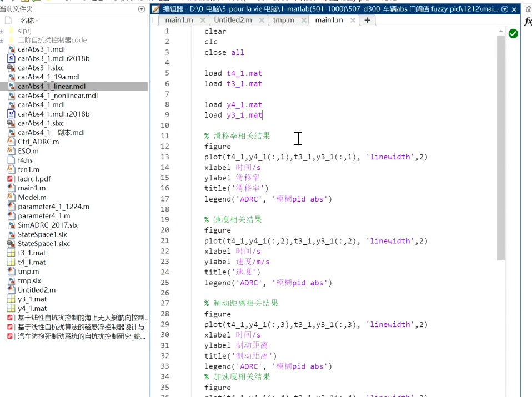This screenshot has height=397, width=532.
Task: Click the Simulink model icon beside carAbs4_1_linear.mdl
Action: pos(12,86)
